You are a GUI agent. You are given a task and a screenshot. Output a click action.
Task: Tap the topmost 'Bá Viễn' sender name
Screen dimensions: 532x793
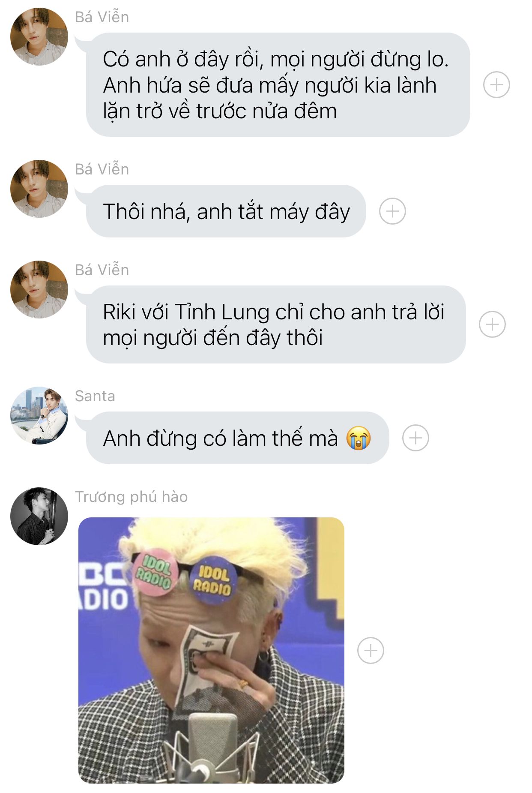[x=102, y=17]
